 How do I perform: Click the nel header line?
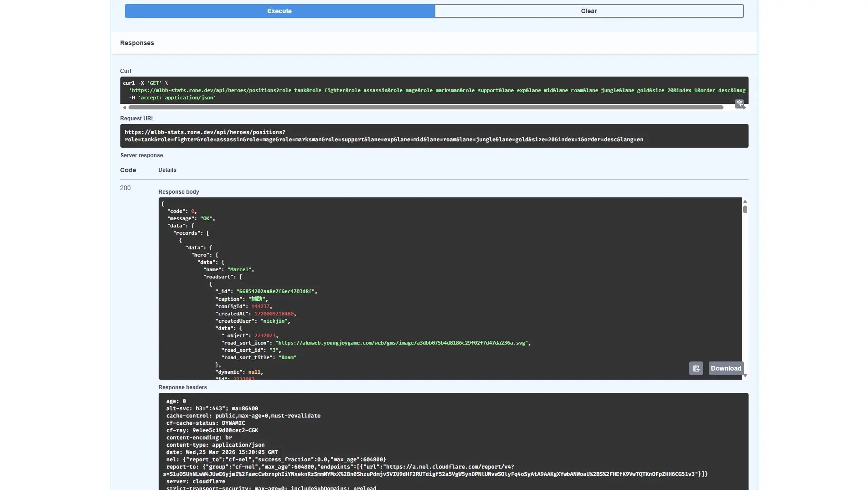pos(276,459)
